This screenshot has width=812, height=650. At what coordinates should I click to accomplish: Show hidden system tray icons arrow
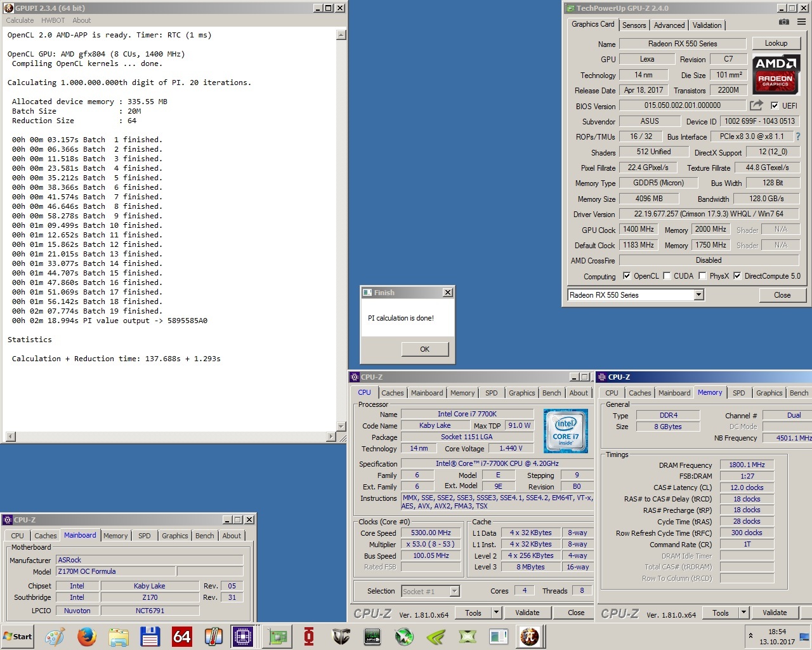pyautogui.click(x=750, y=635)
